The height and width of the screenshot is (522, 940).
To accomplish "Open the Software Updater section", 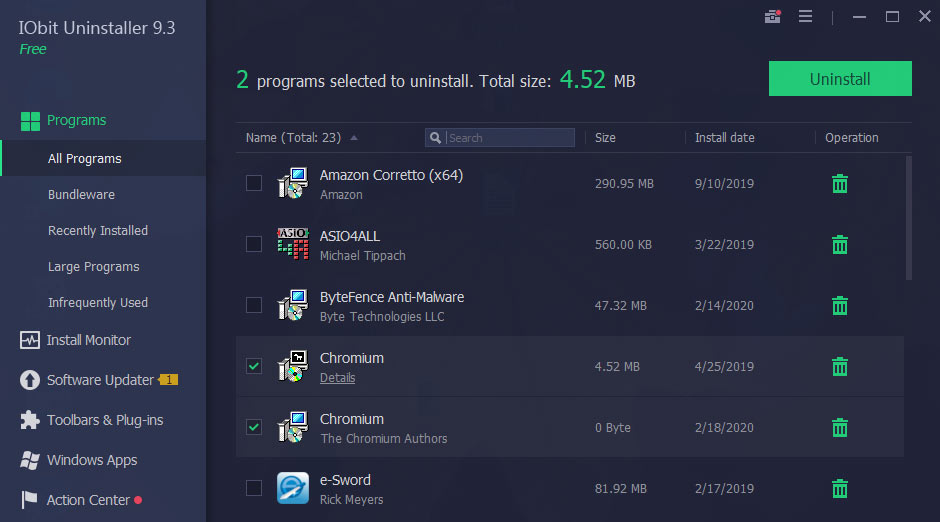I will [103, 380].
